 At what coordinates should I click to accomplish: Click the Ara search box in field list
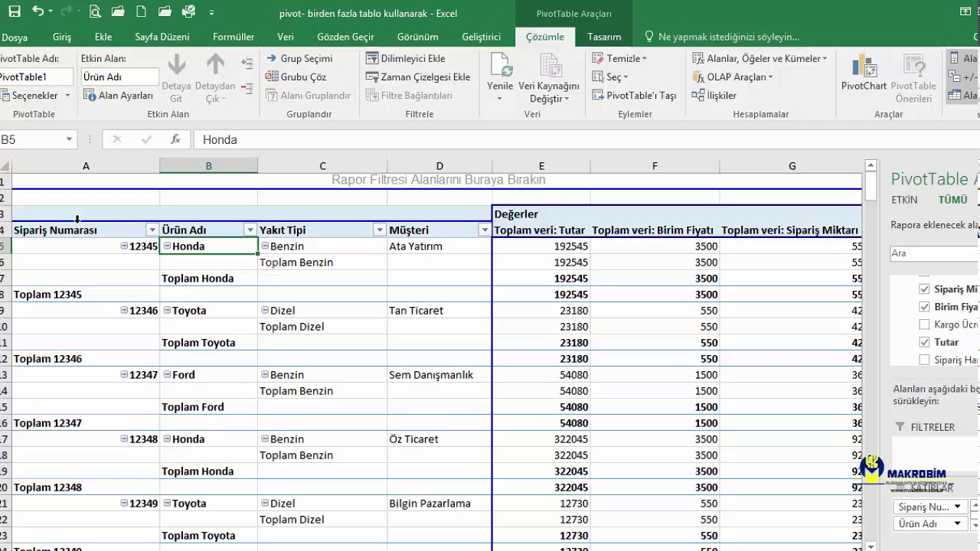click(934, 253)
